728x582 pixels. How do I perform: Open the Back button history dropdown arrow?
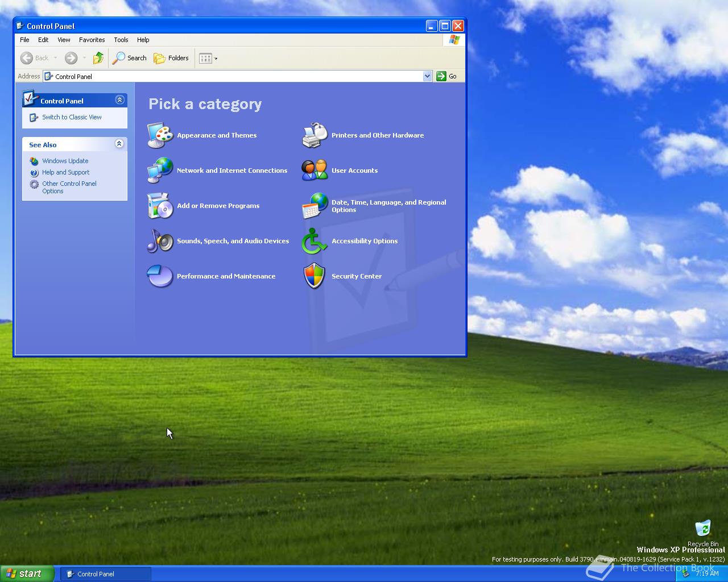pyautogui.click(x=55, y=58)
